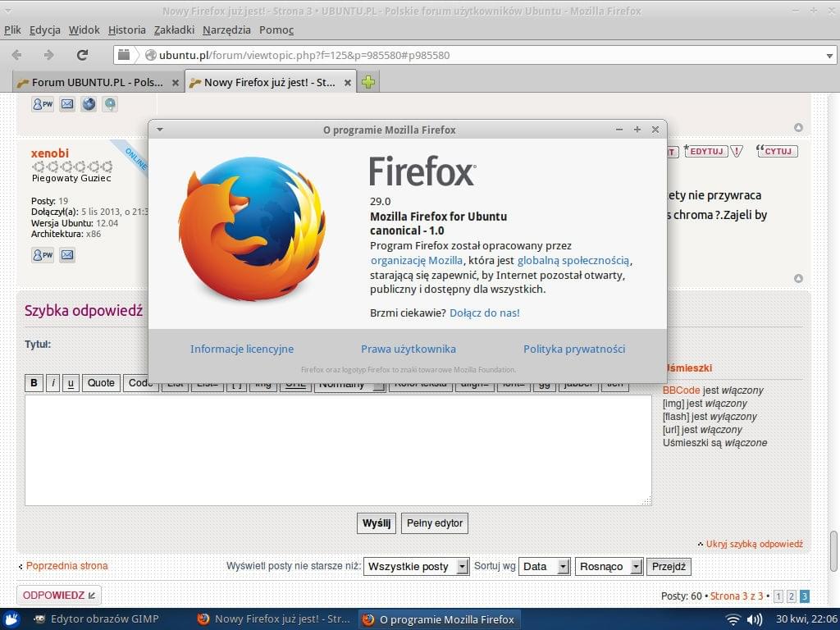Click the EDYTUJ post button
The height and width of the screenshot is (630, 840).
[x=706, y=152]
